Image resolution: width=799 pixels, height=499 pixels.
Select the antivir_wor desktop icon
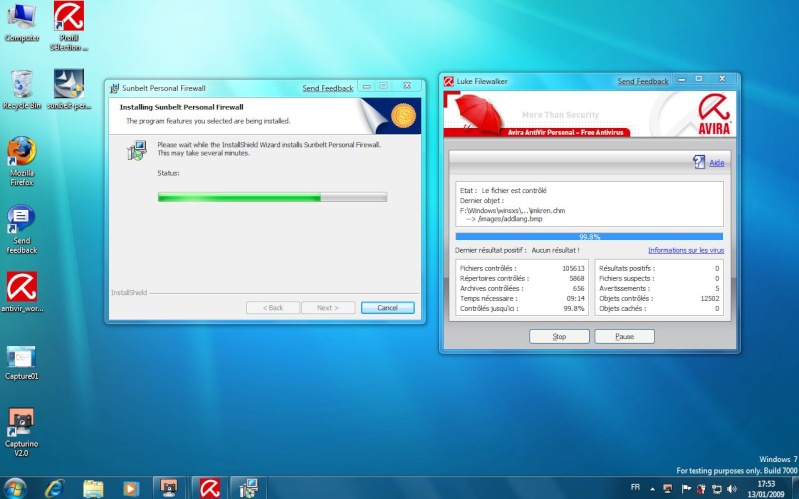click(x=21, y=292)
